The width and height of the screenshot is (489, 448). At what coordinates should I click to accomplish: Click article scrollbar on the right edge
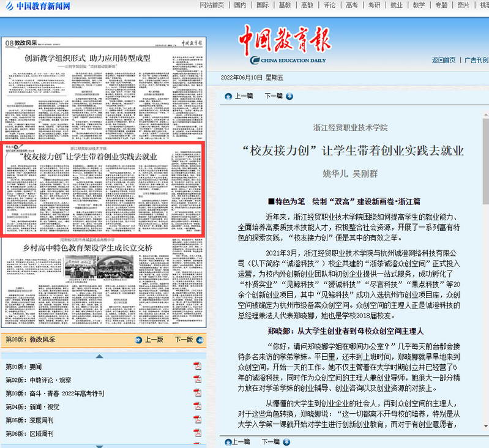485,245
